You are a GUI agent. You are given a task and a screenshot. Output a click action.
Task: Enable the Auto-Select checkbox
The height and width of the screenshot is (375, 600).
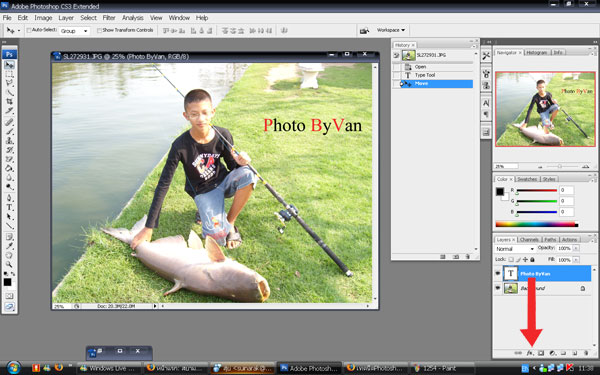point(29,30)
